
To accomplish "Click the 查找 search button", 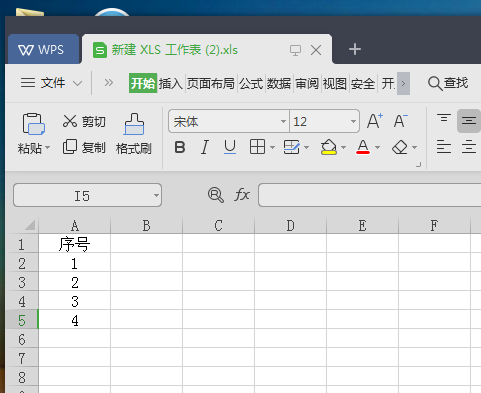I will [448, 83].
